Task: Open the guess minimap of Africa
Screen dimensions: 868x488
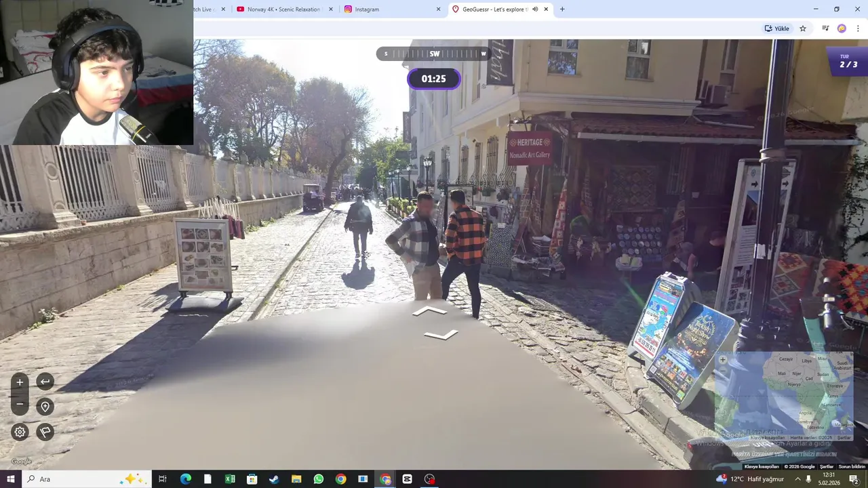Action: coord(785,397)
